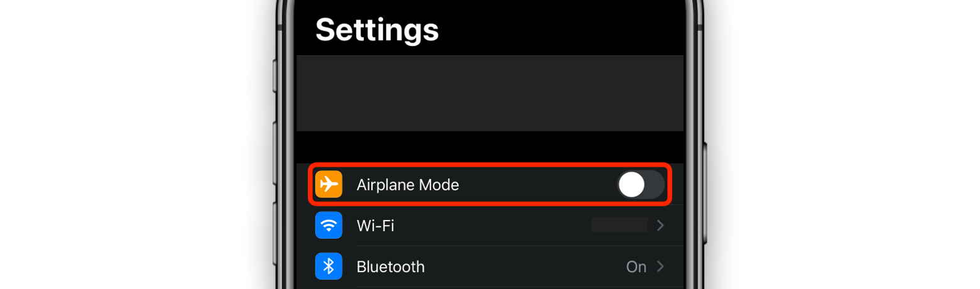Image resolution: width=980 pixels, height=289 pixels.
Task: Expand Wi-Fi settings via its chevron
Action: click(x=660, y=226)
